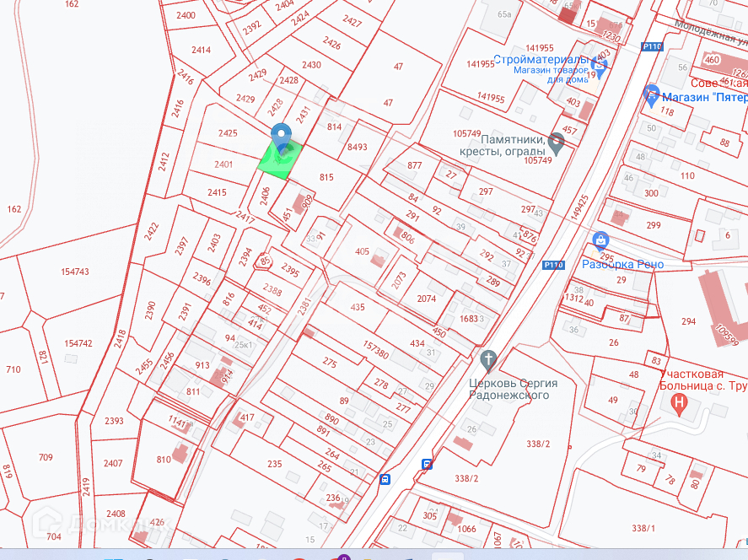Select parcel number 157380
The height and width of the screenshot is (560, 748).
(375, 350)
